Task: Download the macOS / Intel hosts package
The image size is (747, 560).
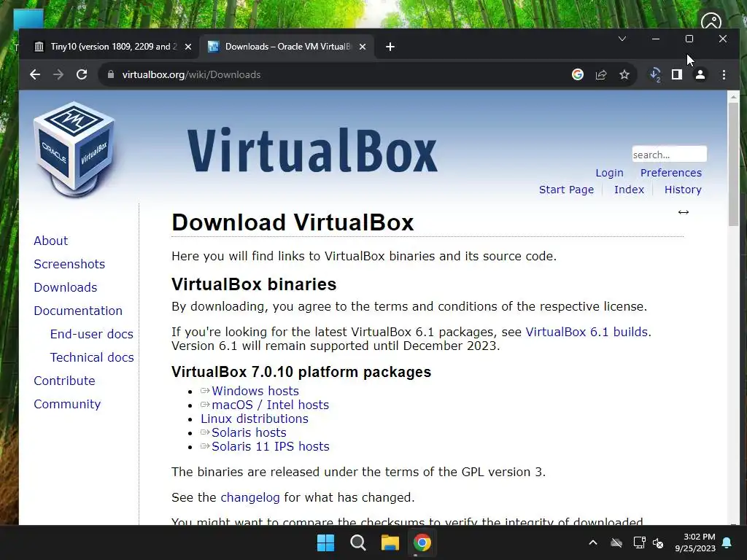Action: pos(270,404)
